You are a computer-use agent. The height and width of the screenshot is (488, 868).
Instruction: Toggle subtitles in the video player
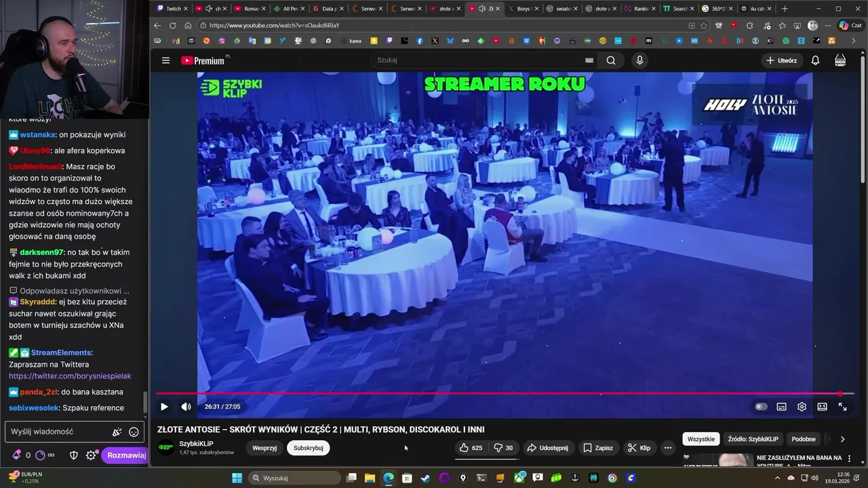point(781,407)
